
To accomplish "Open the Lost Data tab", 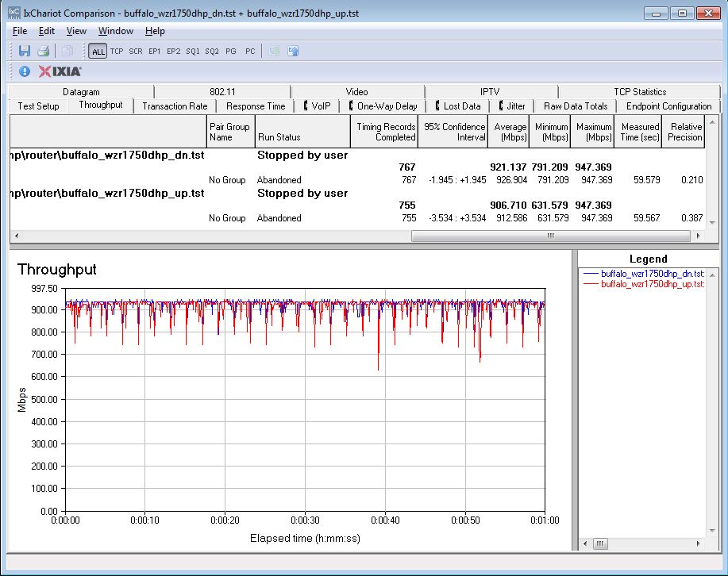I will click(x=457, y=106).
